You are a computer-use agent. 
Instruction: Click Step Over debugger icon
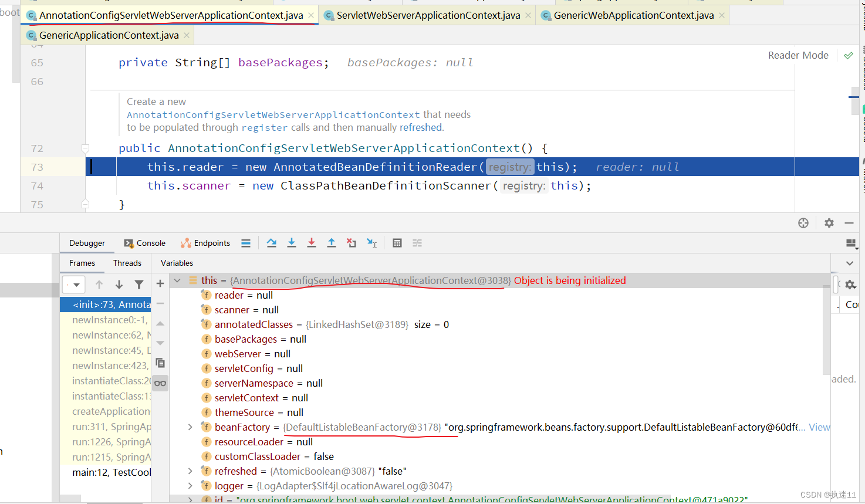(272, 243)
